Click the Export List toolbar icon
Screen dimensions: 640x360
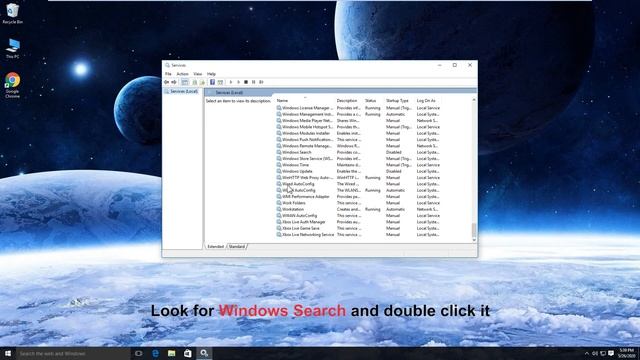click(202, 82)
